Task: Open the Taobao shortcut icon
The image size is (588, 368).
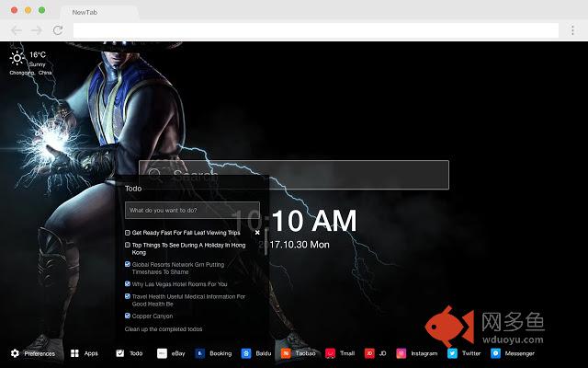Action: click(287, 353)
